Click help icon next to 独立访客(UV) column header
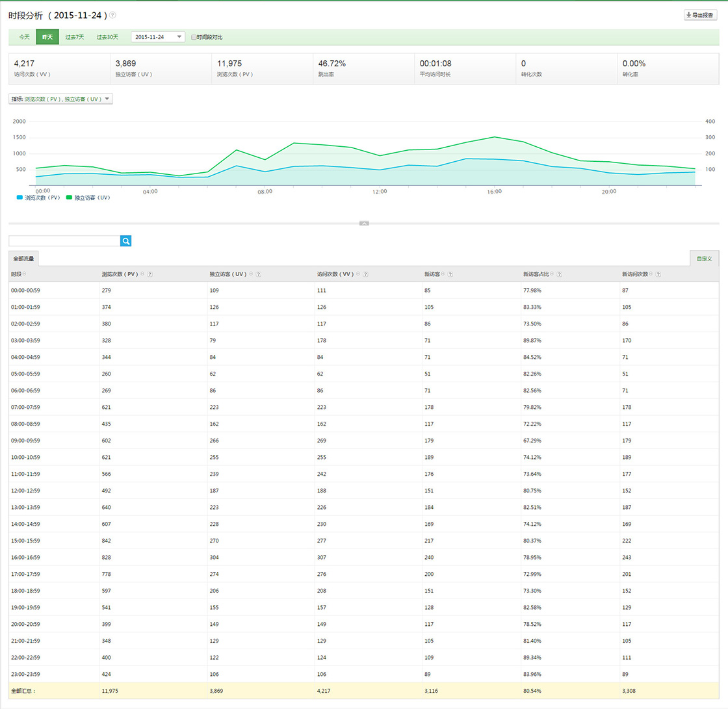 pyautogui.click(x=259, y=274)
